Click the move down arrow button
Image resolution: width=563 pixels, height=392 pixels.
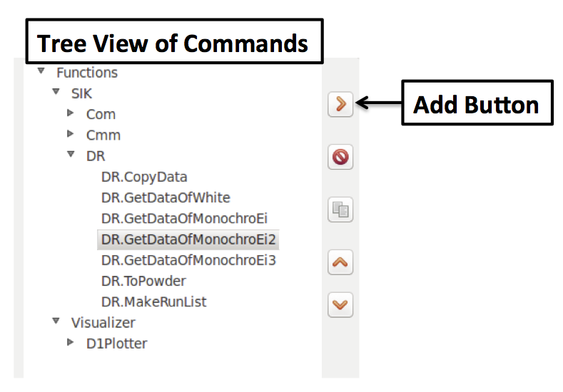340,304
